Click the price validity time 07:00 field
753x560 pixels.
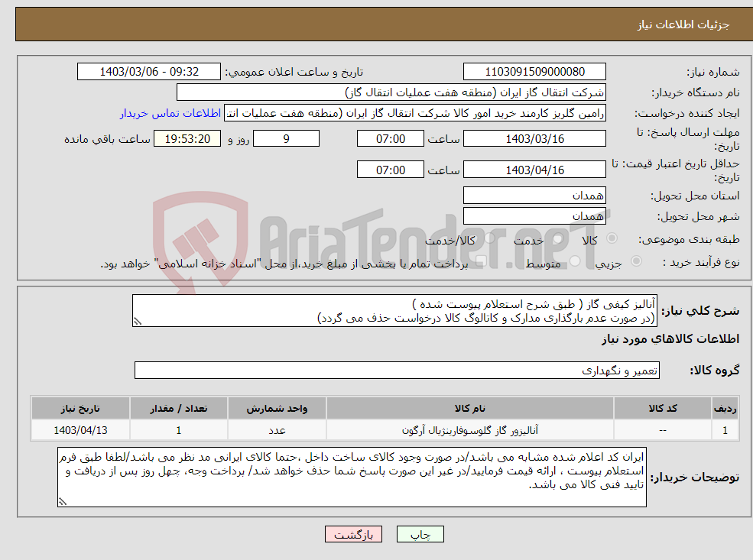click(391, 170)
